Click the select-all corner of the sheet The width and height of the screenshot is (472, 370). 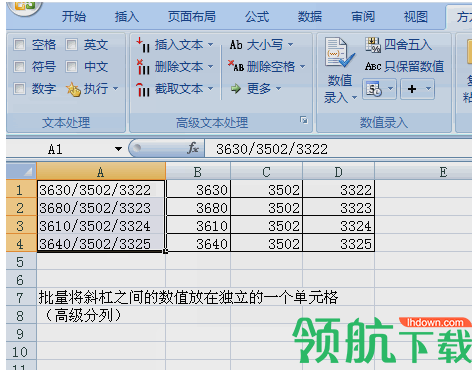coord(21,171)
